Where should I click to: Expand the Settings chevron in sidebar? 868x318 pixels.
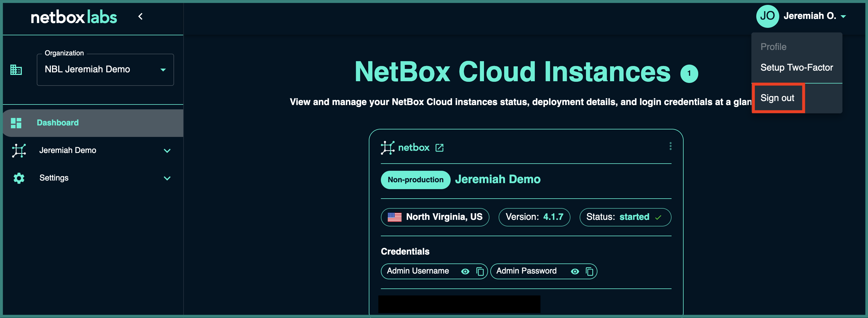pyautogui.click(x=167, y=178)
